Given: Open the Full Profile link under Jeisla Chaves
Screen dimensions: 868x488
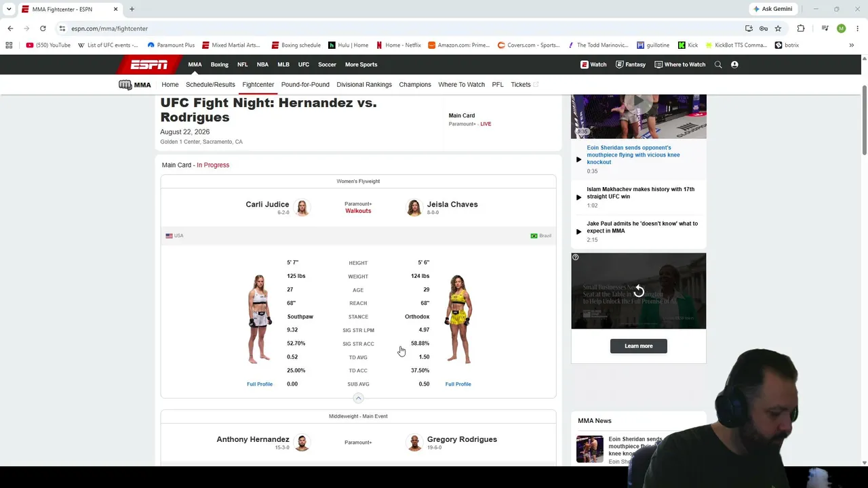Looking at the screenshot, I should 458,384.
